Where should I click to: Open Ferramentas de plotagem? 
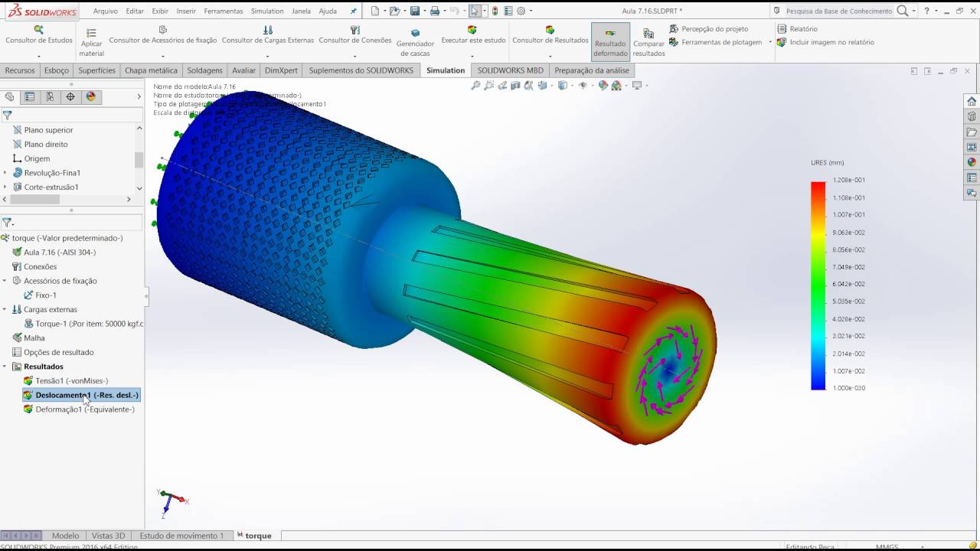(716, 42)
